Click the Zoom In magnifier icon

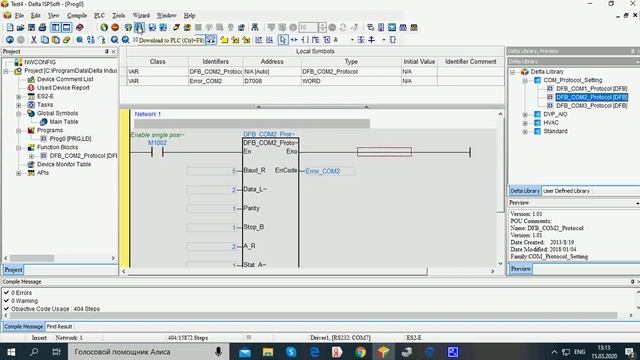point(114,40)
